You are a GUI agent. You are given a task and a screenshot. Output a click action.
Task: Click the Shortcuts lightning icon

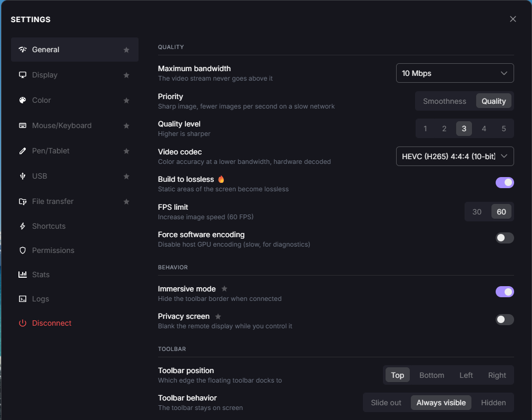tap(23, 226)
